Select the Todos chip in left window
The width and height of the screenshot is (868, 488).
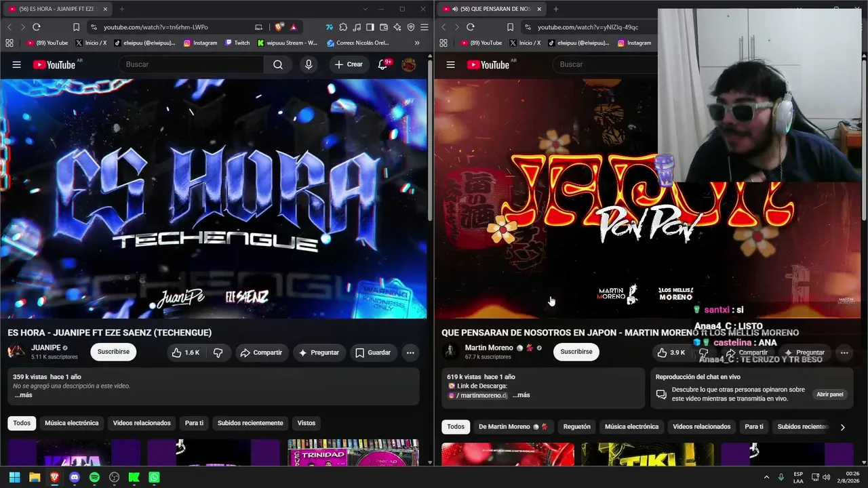[22, 423]
